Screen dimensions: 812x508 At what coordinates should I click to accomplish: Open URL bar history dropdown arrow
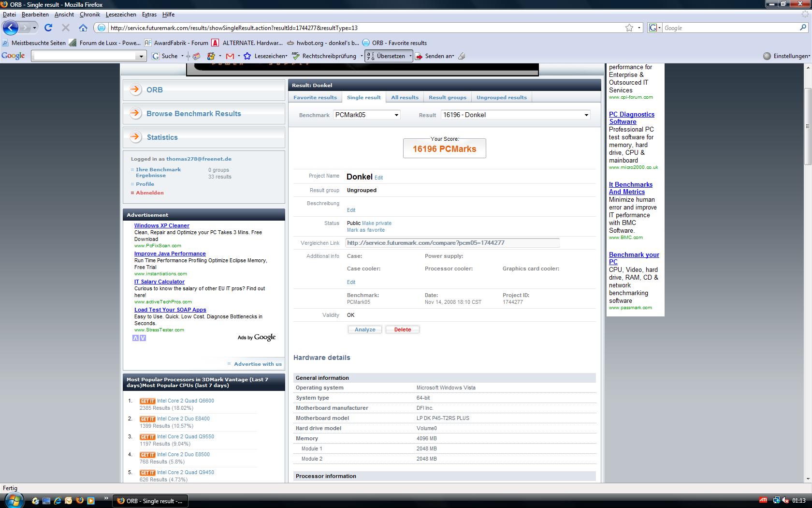click(639, 28)
